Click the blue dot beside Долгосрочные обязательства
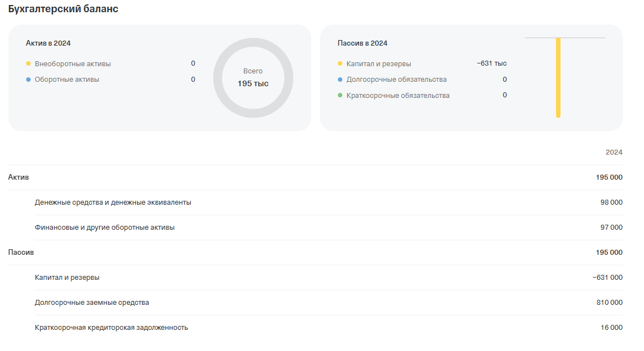Screen dimensions: 644x351 (x=340, y=80)
